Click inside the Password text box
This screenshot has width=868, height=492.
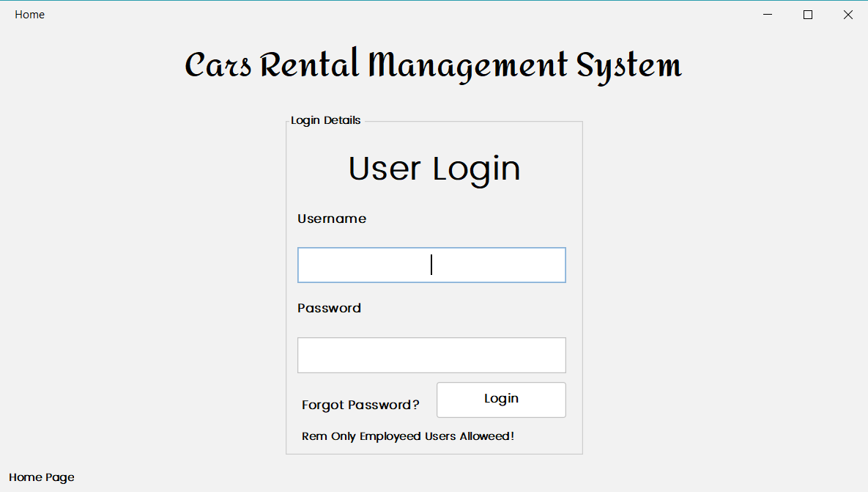tap(431, 355)
